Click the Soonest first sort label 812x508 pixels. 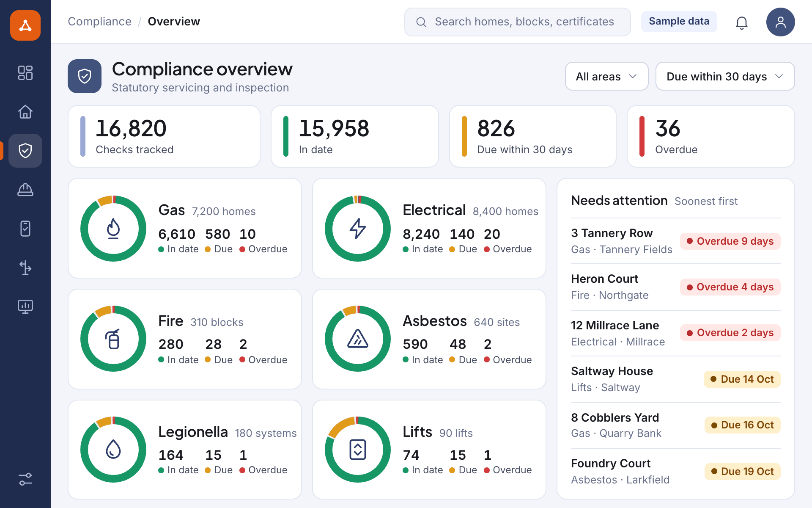point(706,201)
